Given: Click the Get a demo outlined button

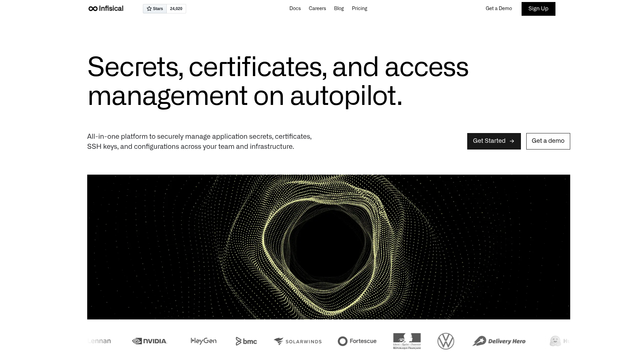Looking at the screenshot, I should pos(548,141).
